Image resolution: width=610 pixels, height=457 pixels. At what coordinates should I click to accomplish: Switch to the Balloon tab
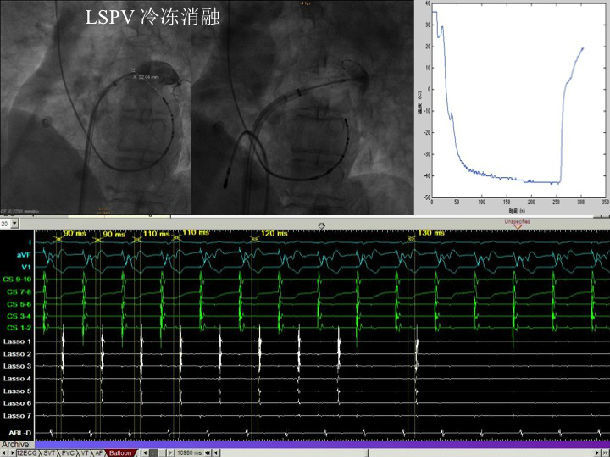120,452
